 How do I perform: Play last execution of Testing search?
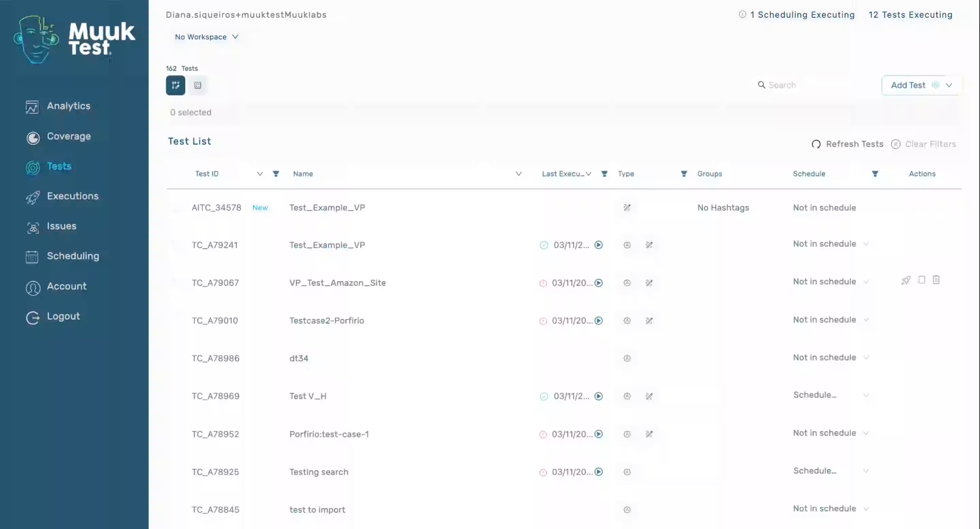(x=599, y=472)
